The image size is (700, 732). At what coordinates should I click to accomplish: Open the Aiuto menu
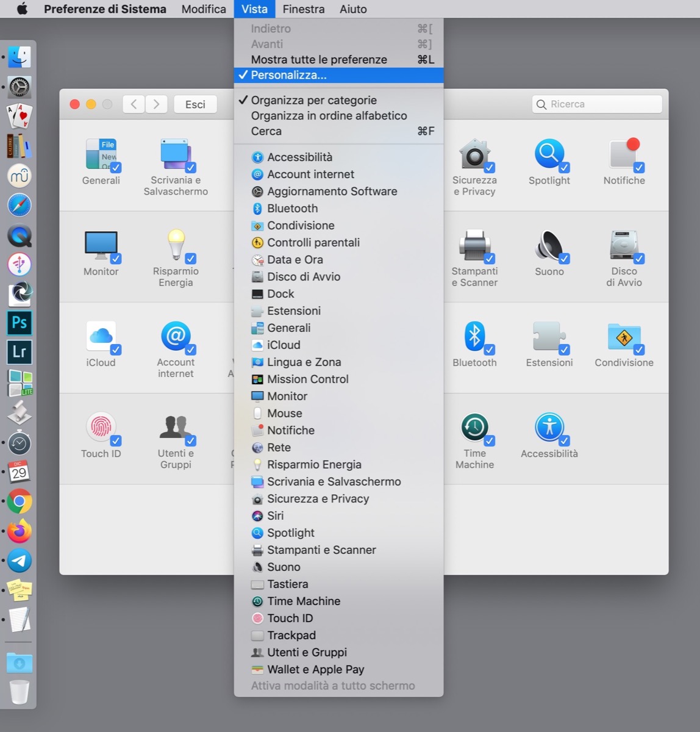coord(353,9)
